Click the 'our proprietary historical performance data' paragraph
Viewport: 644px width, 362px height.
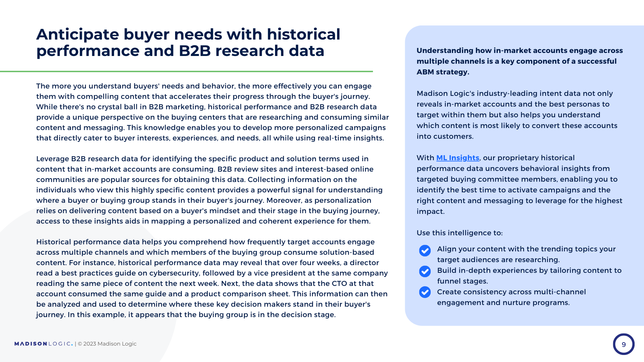(x=519, y=185)
